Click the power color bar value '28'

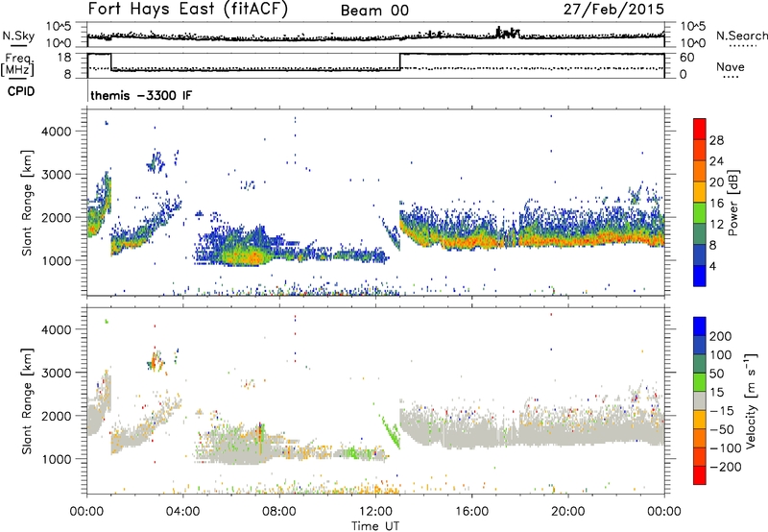(x=716, y=140)
